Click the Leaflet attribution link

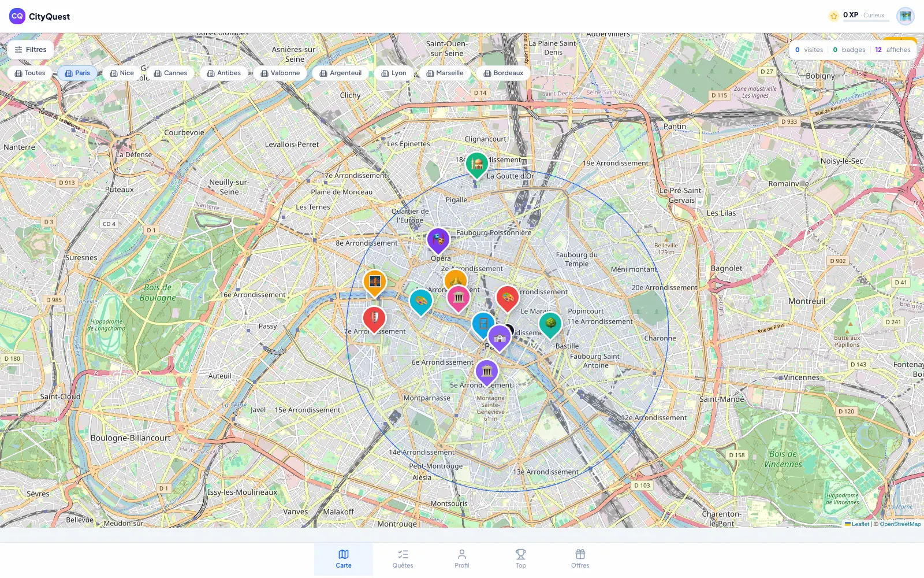[x=857, y=524]
